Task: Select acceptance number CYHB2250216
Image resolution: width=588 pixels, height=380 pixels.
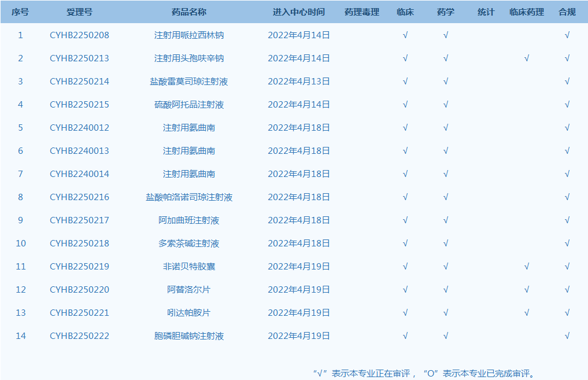Action: click(79, 197)
